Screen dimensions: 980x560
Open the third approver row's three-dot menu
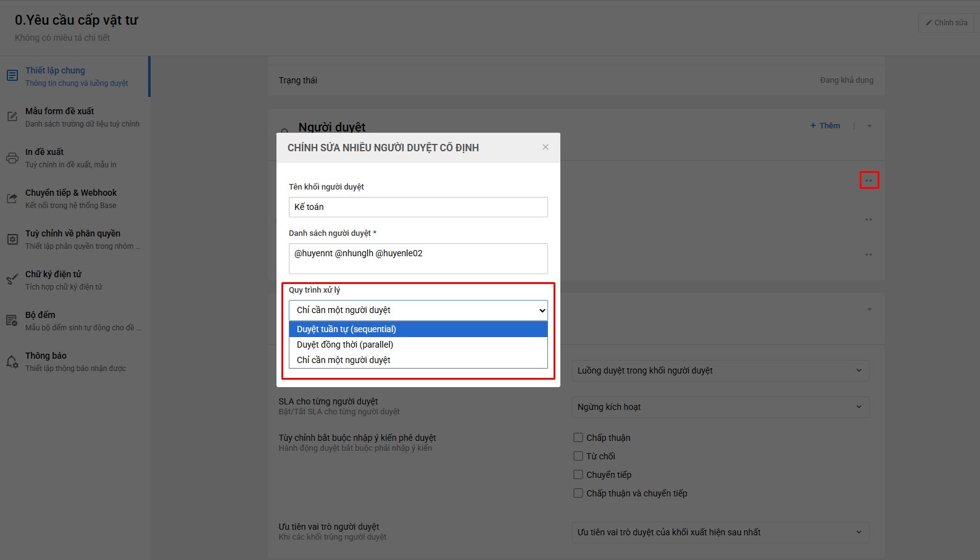click(x=869, y=254)
